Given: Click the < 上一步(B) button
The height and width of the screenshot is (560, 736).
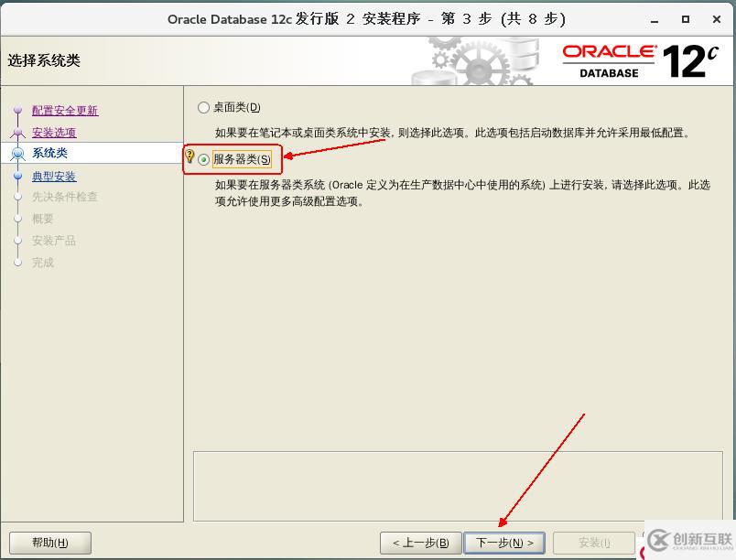Looking at the screenshot, I should coord(420,543).
